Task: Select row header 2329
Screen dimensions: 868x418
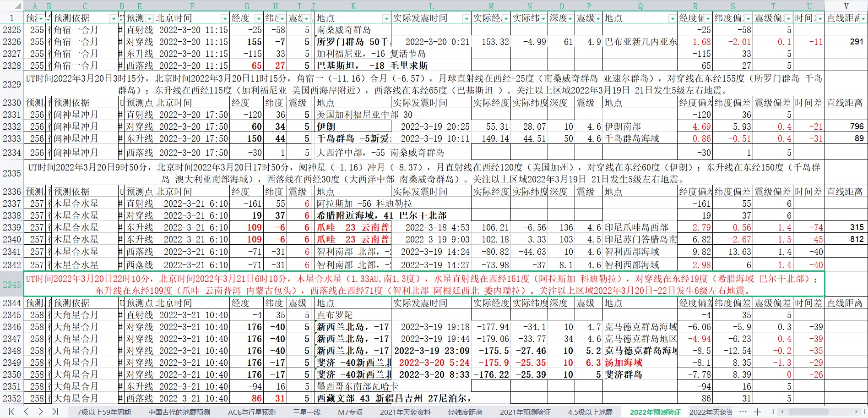Action: point(11,84)
